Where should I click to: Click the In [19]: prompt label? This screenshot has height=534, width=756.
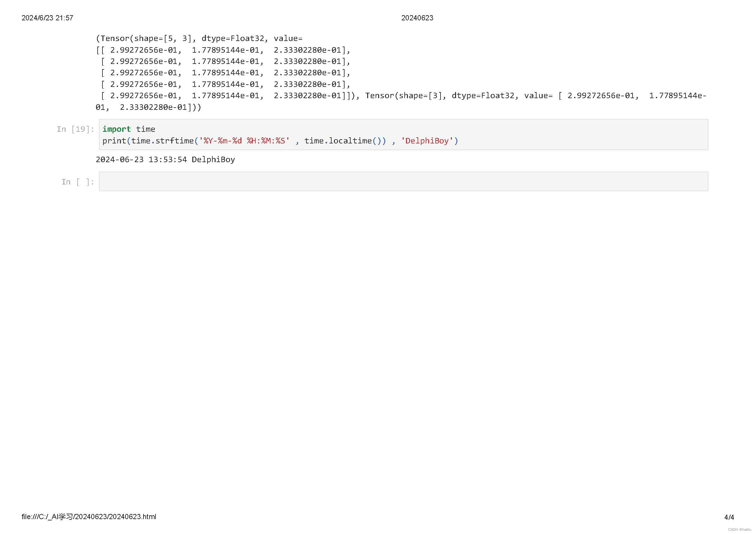click(75, 129)
